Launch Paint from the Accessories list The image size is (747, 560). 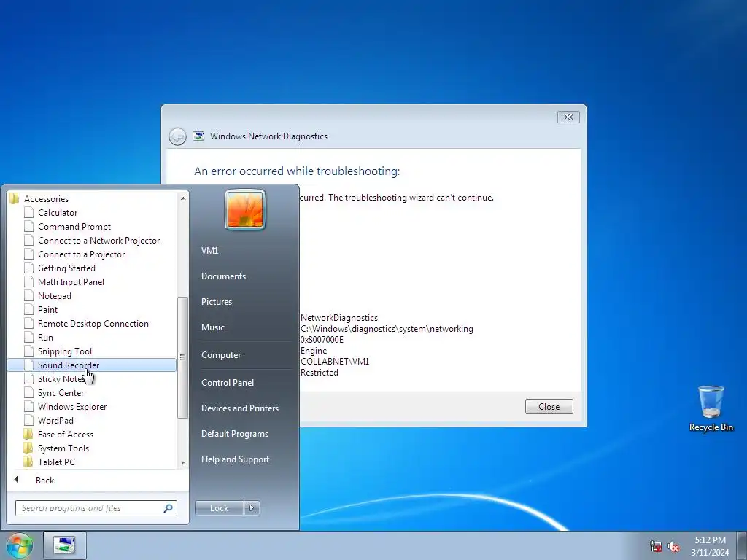coord(47,309)
